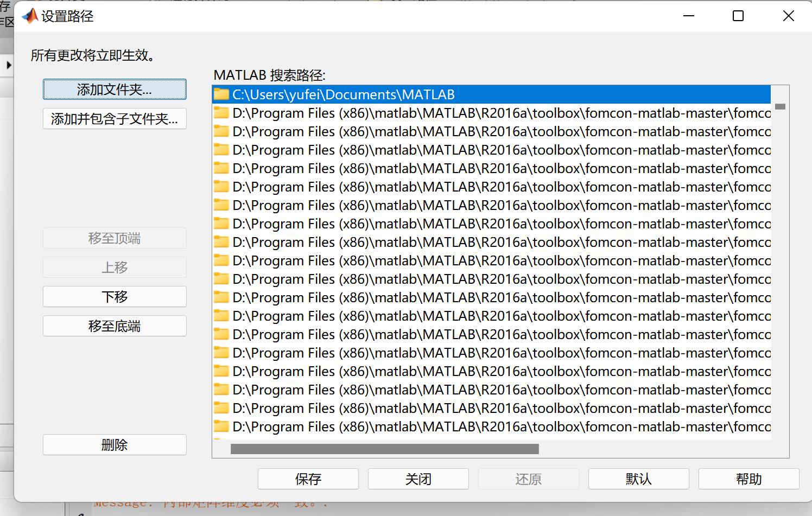Minimize the 设置路径 window
This screenshot has height=516, width=812.
[689, 16]
